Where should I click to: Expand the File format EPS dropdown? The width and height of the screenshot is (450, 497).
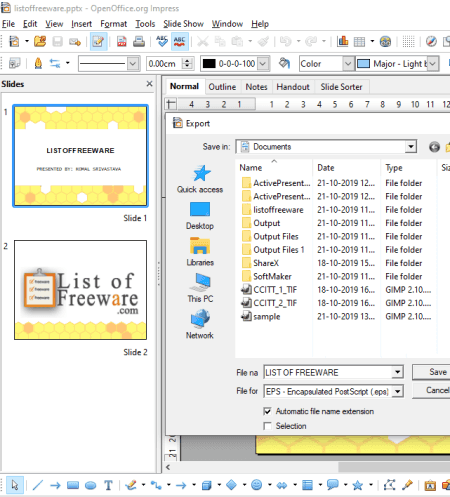pos(397,391)
